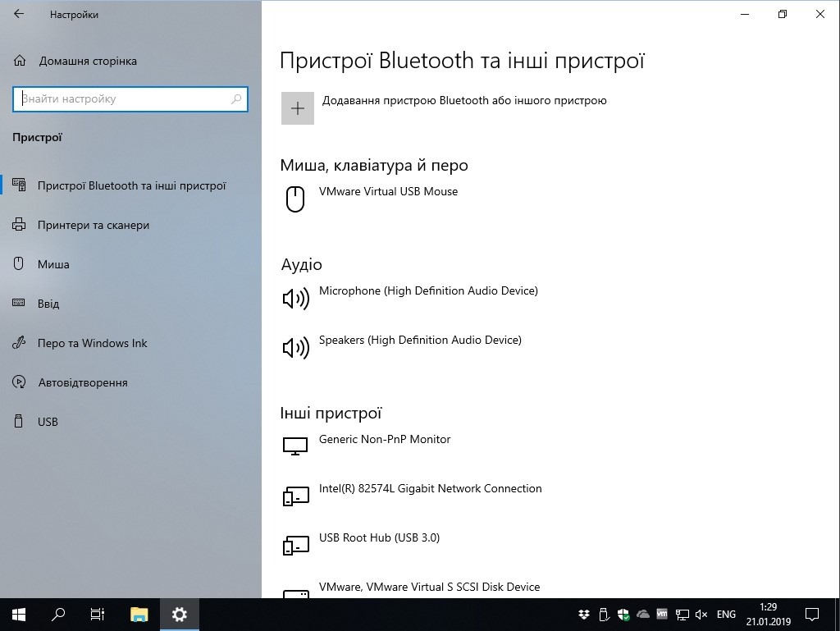Open Windows Security tray icon
This screenshot has height=631, width=840.
point(623,615)
